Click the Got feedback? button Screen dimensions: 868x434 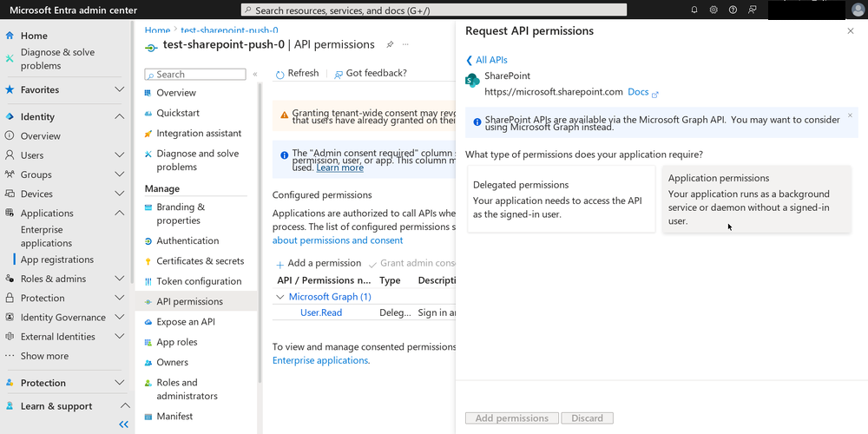[x=371, y=74]
